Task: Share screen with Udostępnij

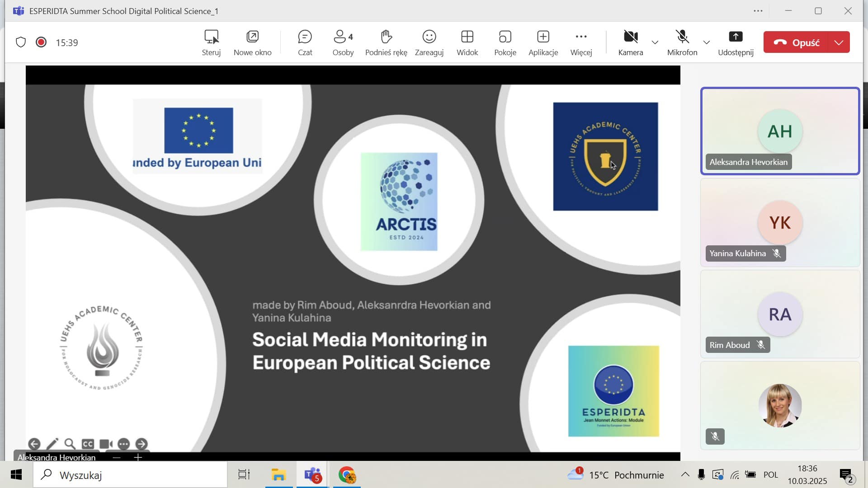Action: coord(736,43)
